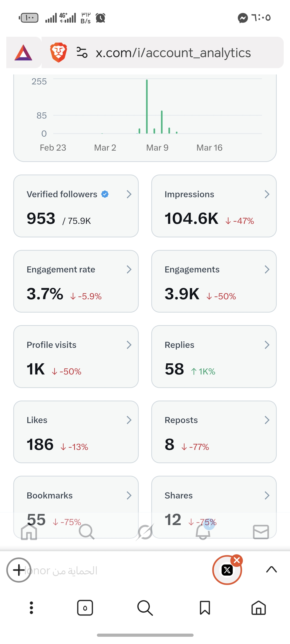This screenshot has width=290, height=644.
Task: Open the browser tab switcher showing 5
Action: click(85, 608)
